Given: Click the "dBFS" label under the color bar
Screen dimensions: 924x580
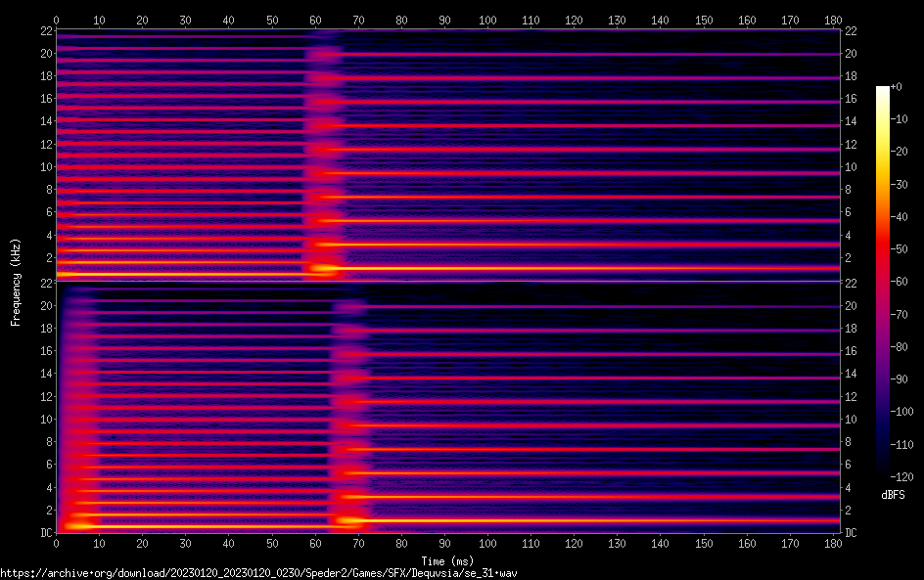Looking at the screenshot, I should coord(893,496).
